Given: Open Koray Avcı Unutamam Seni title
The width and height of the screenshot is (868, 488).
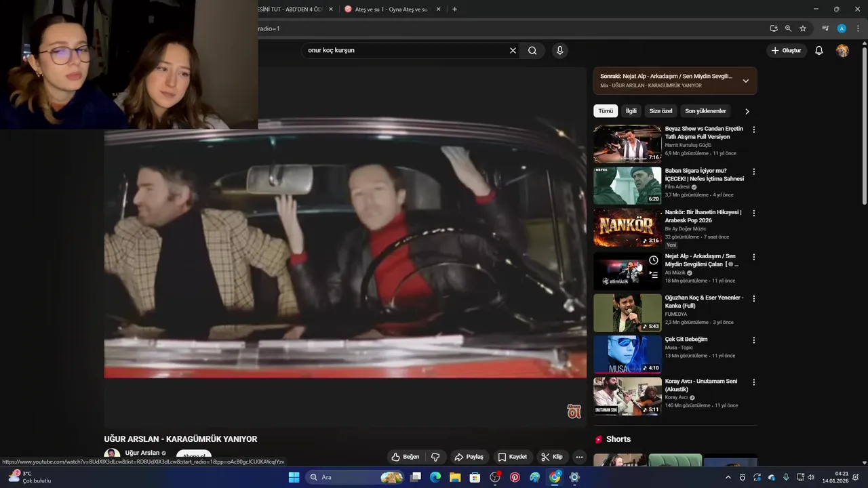Looking at the screenshot, I should coord(701,385).
